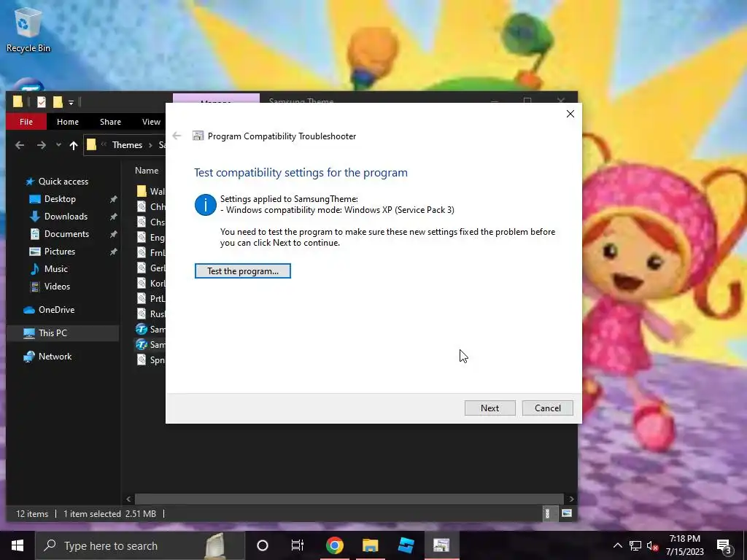Select Network in navigation pane
This screenshot has height=560, width=747.
[55, 356]
